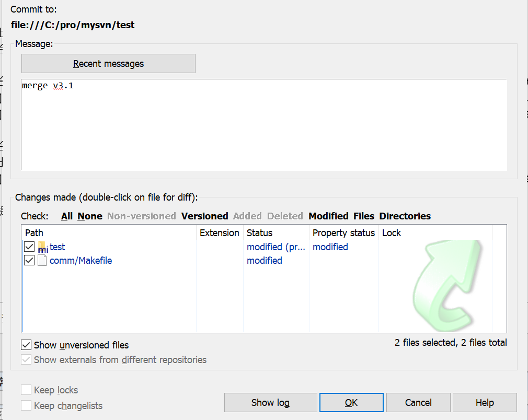Open the Show log window
The image size is (528, 420).
pos(270,402)
